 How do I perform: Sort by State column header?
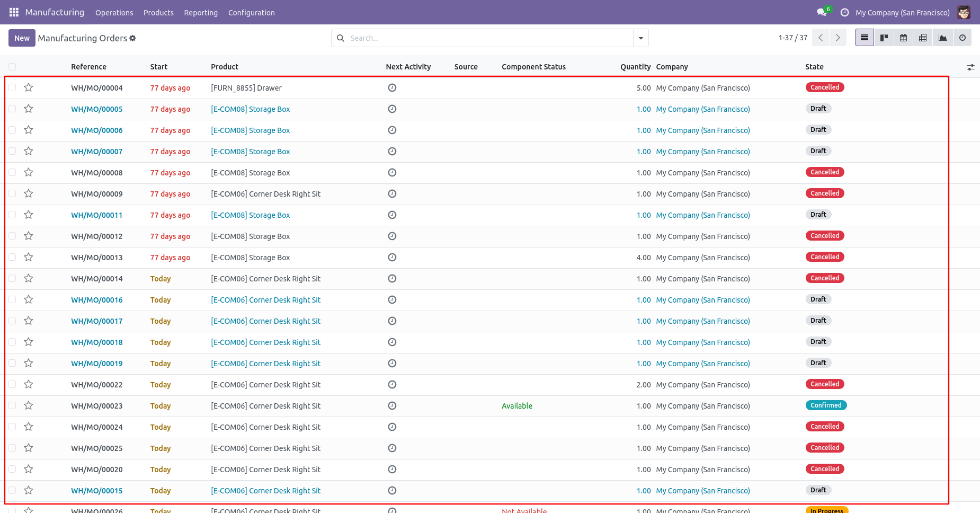(x=814, y=67)
